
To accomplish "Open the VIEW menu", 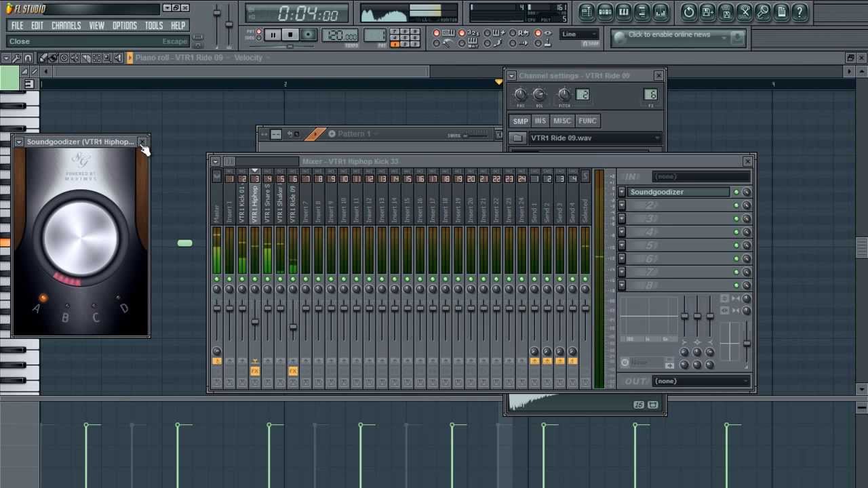I will pos(96,25).
